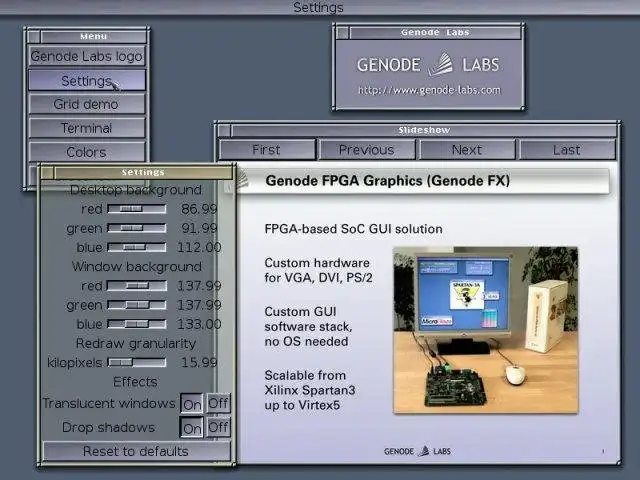The width and height of the screenshot is (640, 480).
Task: Click Window background red slider
Action: coord(137,285)
